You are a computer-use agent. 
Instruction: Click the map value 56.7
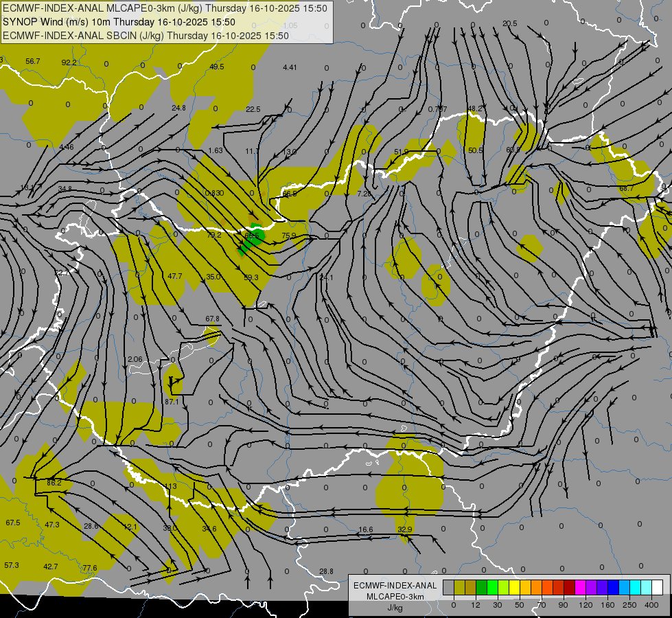click(32, 61)
